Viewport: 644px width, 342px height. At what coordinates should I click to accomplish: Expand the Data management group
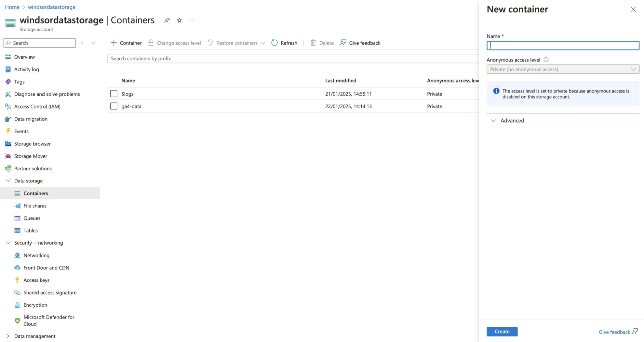pos(8,336)
